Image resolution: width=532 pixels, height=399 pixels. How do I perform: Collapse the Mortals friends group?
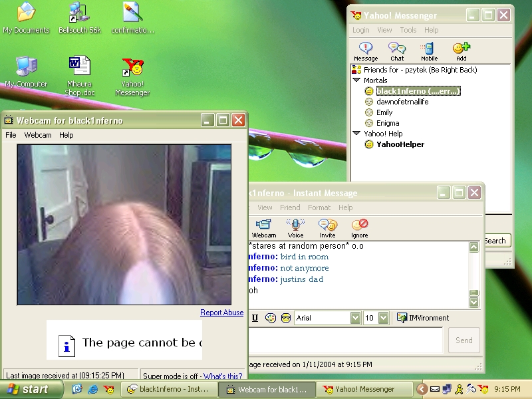[x=356, y=80]
